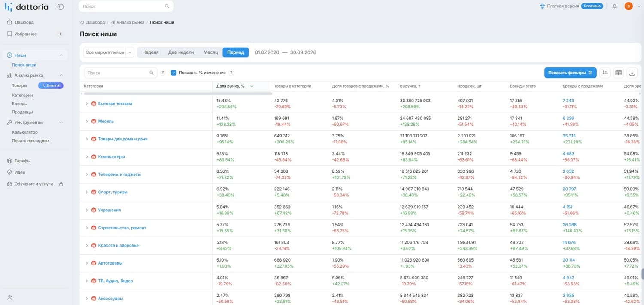This screenshot has width=644, height=305.
Task: Click the marketplace icon in the Компьютеры row
Action: coord(94,157)
